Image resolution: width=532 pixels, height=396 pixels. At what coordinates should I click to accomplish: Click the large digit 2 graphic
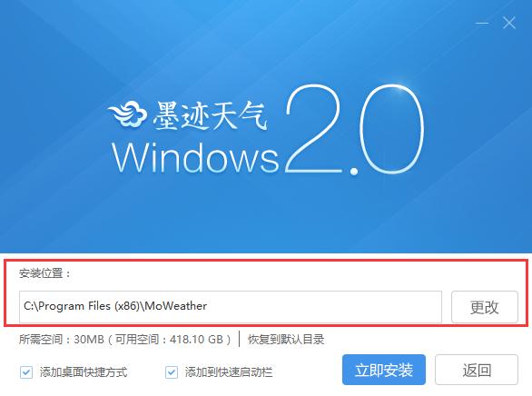(x=313, y=129)
